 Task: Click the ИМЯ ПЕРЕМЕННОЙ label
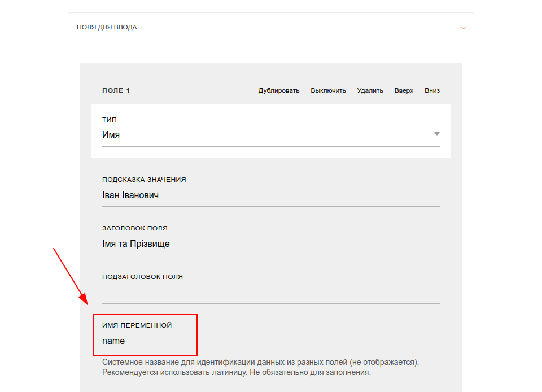tap(137, 325)
